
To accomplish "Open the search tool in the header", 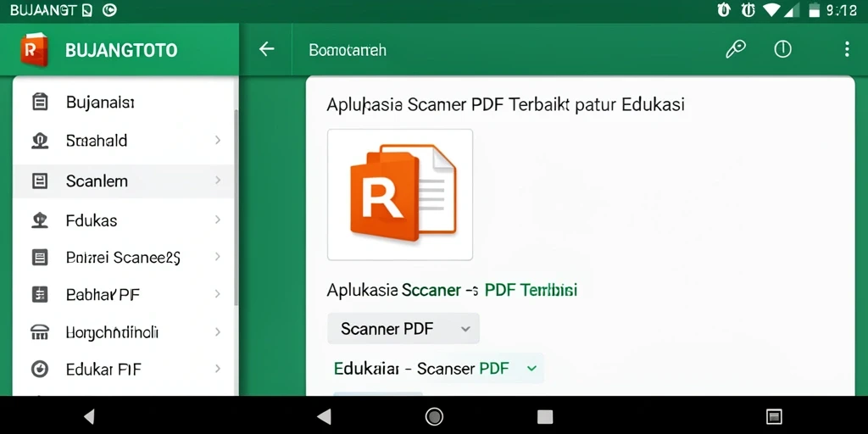I will tap(736, 49).
